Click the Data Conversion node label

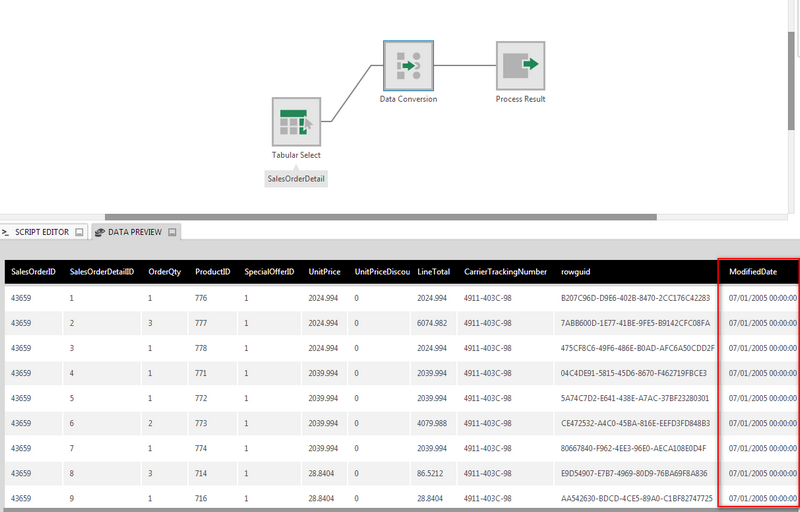[408, 99]
